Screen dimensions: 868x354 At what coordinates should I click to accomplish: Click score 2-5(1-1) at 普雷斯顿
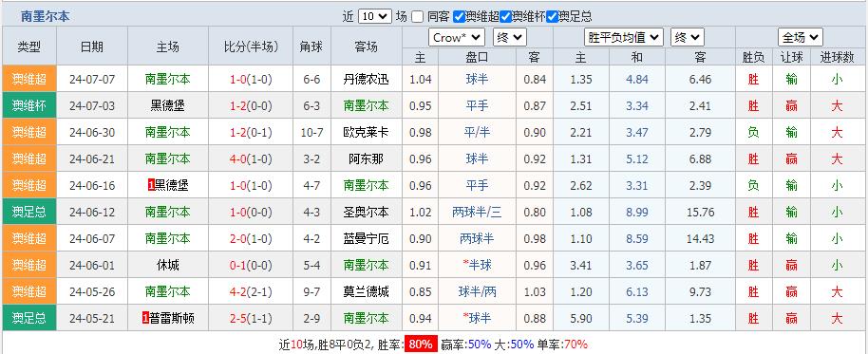coord(251,318)
